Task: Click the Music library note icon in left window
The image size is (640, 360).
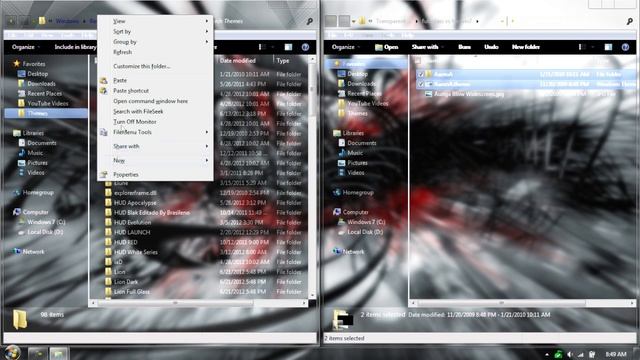Action: click(22, 153)
